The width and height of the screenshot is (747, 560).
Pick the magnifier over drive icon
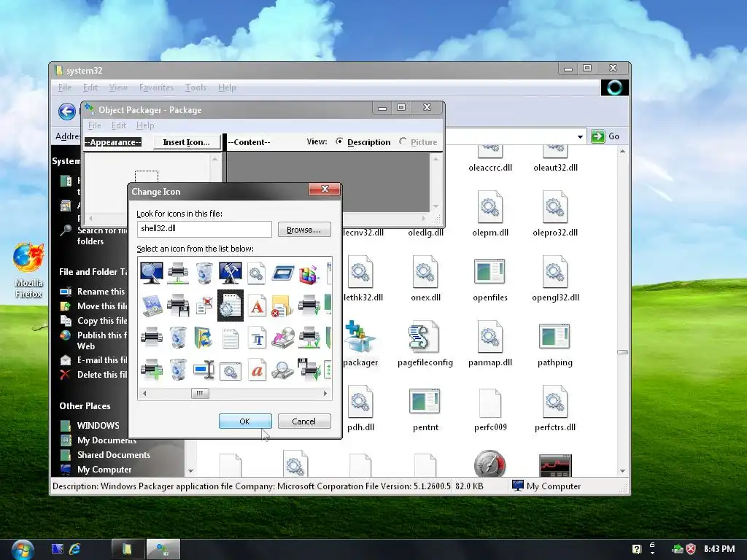click(x=282, y=370)
